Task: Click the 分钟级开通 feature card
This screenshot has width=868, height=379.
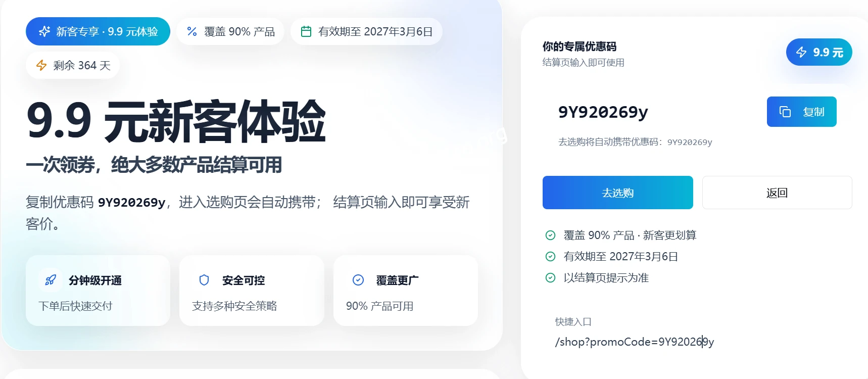Action: coord(98,291)
